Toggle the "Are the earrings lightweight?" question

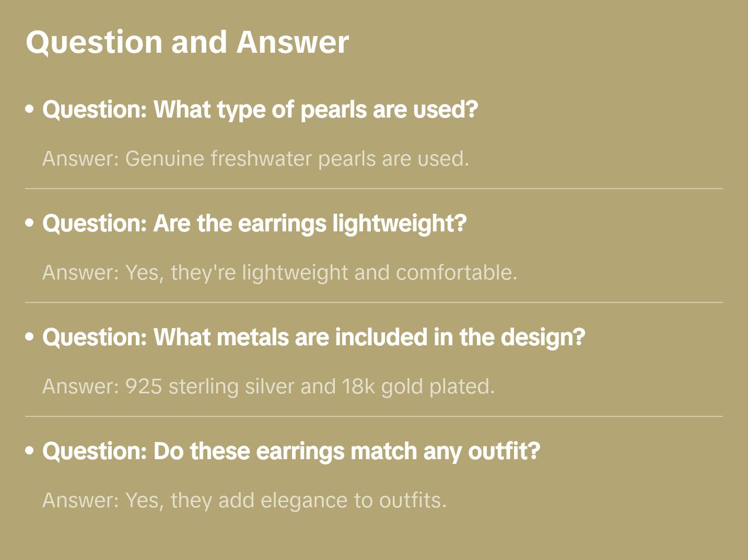click(254, 224)
